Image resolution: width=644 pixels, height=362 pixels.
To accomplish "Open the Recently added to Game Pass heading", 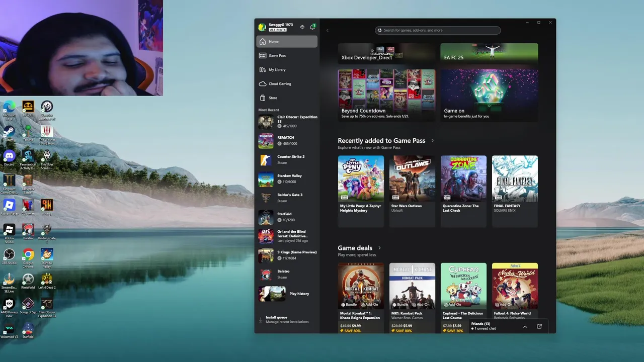I will point(381,141).
